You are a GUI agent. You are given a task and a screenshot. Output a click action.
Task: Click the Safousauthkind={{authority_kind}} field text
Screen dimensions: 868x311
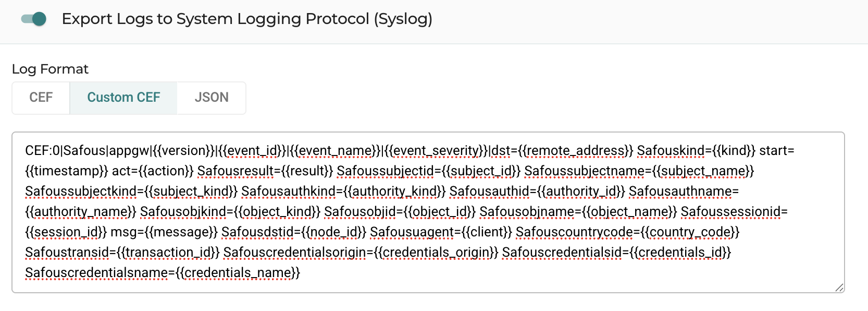[343, 192]
